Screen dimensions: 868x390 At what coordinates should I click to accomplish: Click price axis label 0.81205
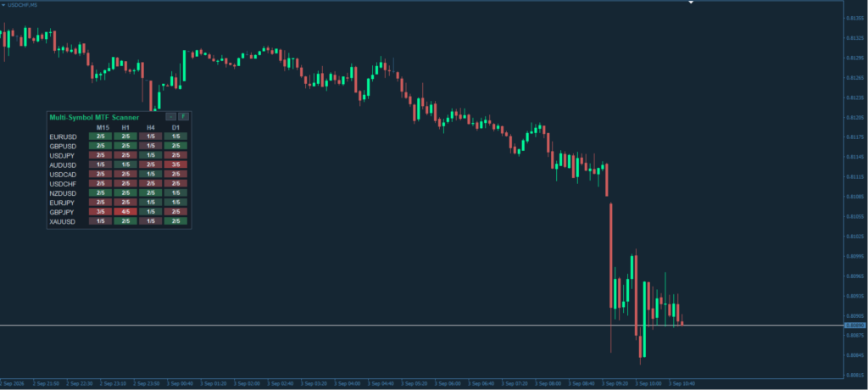pos(856,118)
